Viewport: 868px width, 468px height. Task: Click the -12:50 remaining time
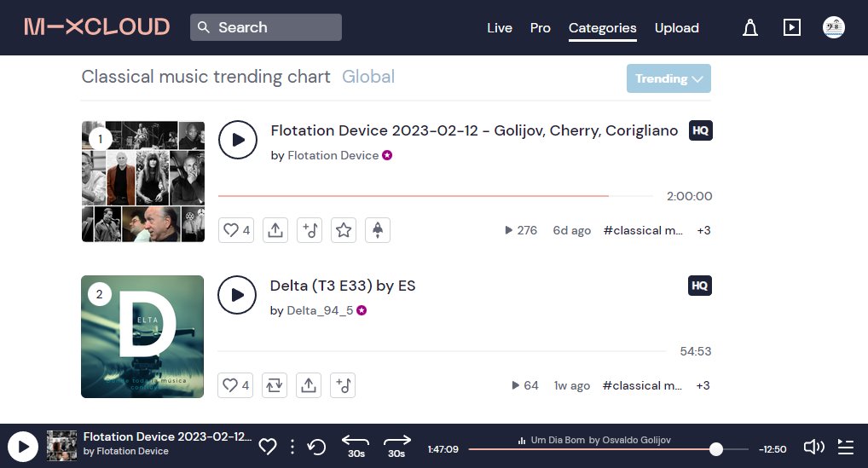[773, 449]
